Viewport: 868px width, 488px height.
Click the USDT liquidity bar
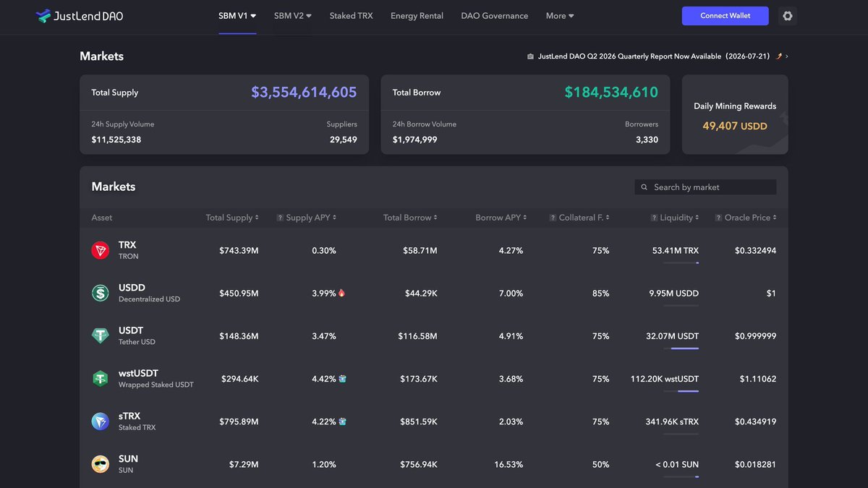681,348
